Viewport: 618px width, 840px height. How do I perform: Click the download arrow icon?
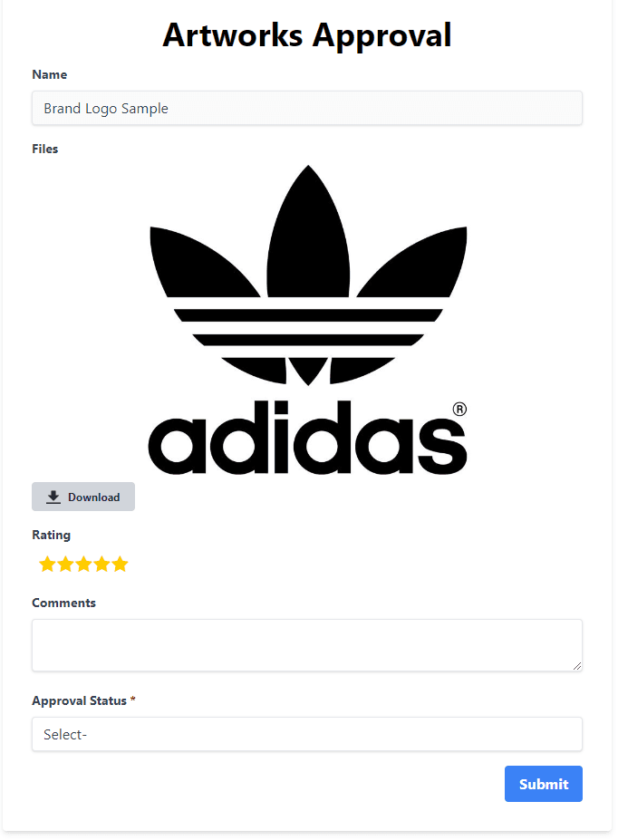(53, 497)
